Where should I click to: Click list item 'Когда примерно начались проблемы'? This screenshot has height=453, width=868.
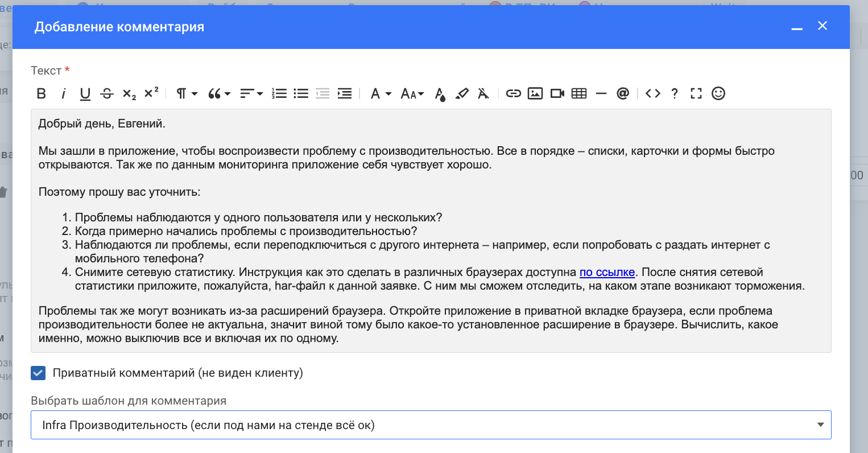(246, 231)
